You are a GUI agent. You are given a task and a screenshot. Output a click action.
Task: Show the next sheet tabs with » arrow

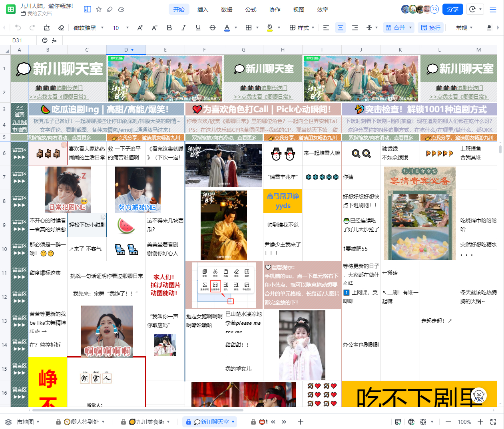coord(284,422)
